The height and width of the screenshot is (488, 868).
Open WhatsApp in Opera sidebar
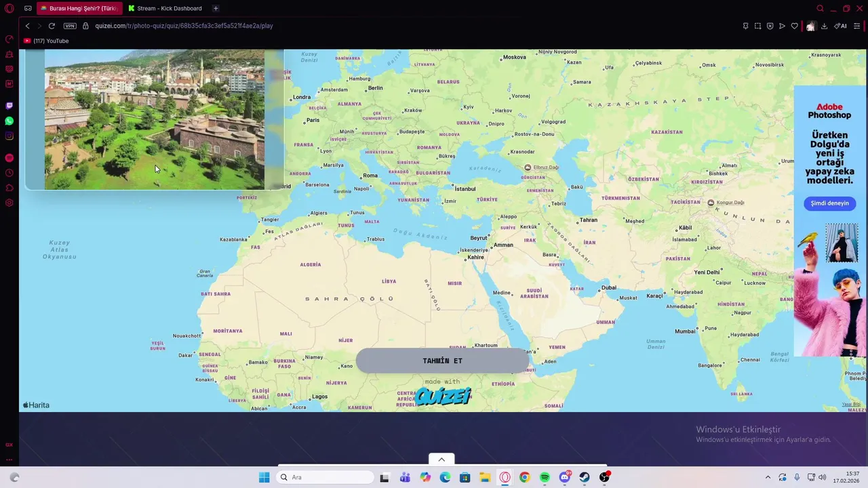(9, 121)
